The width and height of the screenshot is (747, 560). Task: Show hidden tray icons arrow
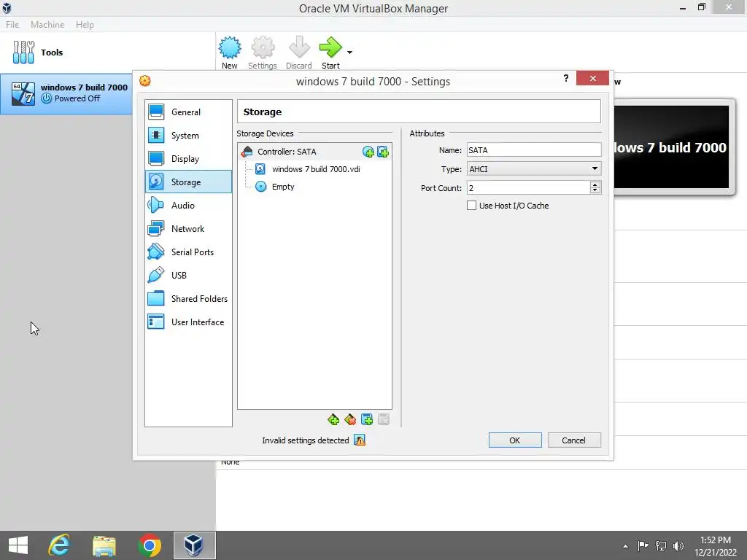625,546
